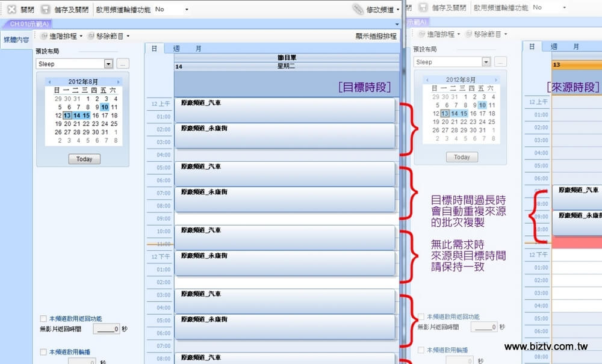
Task: Open the Sleep layout dropdown in right panel
Action: pos(486,62)
